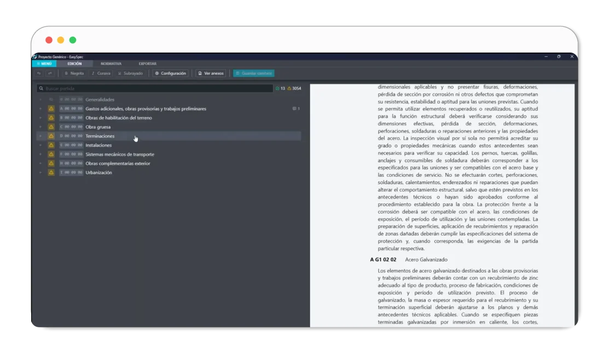591x364 pixels.
Task: Click code I 00 00 00
Action: (71, 172)
